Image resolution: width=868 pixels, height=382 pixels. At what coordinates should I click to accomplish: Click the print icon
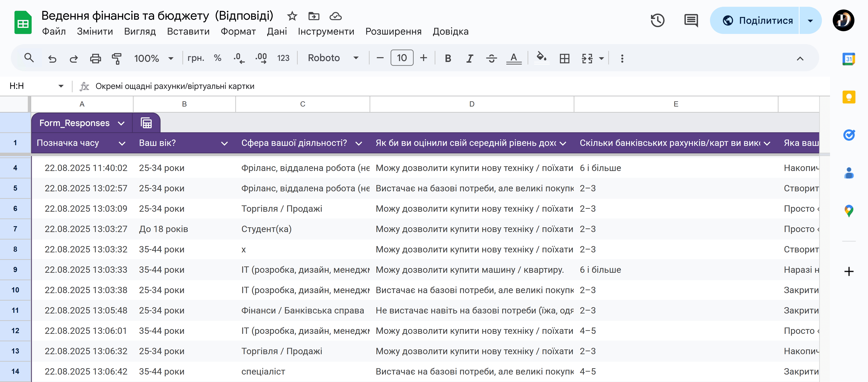click(95, 58)
